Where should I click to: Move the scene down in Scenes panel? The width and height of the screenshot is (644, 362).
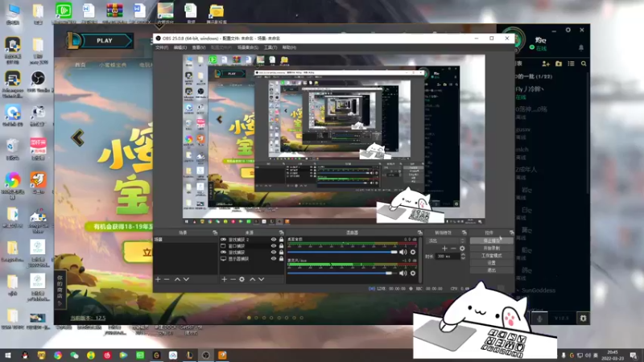tap(186, 279)
